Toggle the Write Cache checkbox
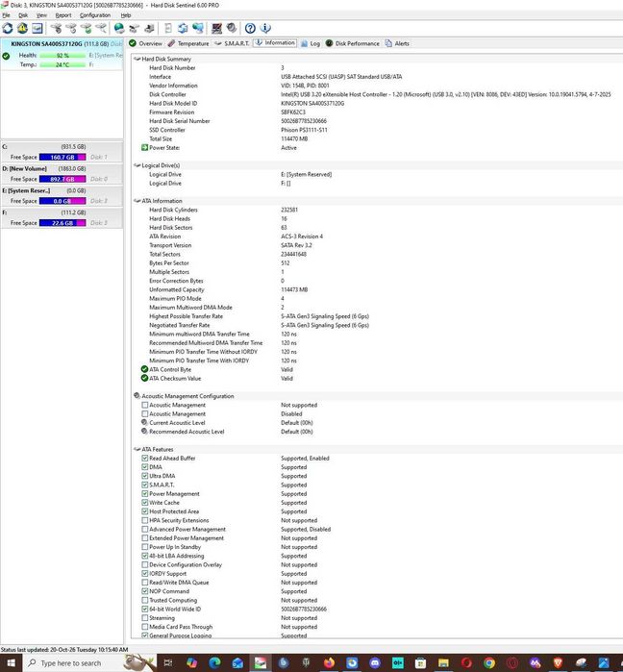623x672 pixels. [x=145, y=502]
